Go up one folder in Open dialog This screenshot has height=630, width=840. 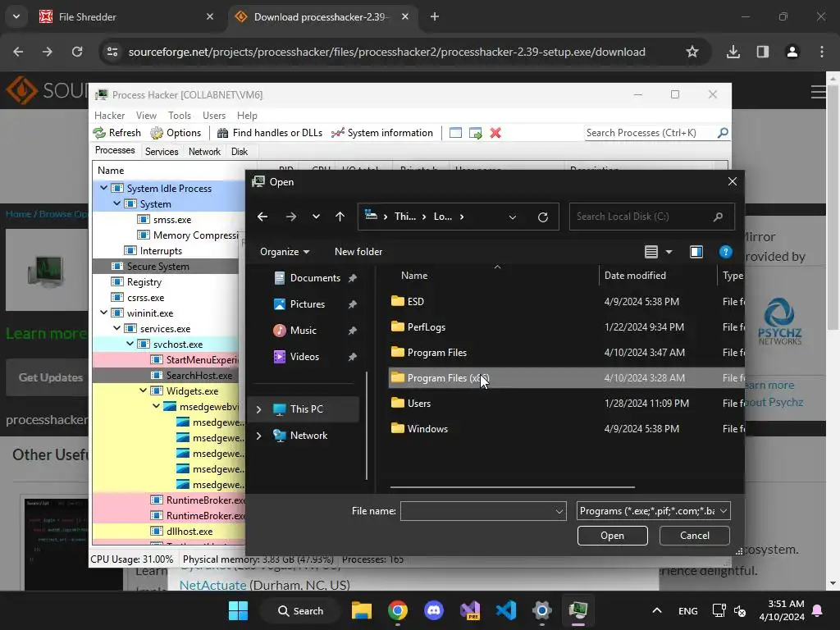tap(340, 217)
